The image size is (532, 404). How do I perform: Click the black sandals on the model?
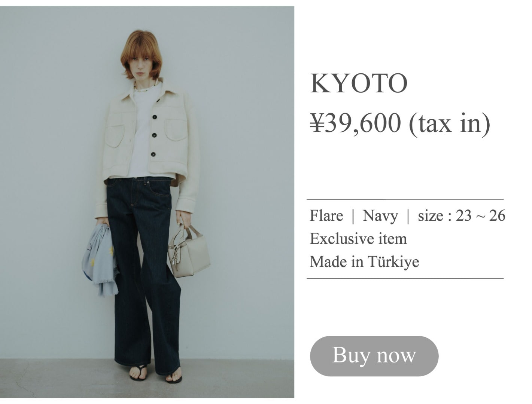[x=155, y=374]
